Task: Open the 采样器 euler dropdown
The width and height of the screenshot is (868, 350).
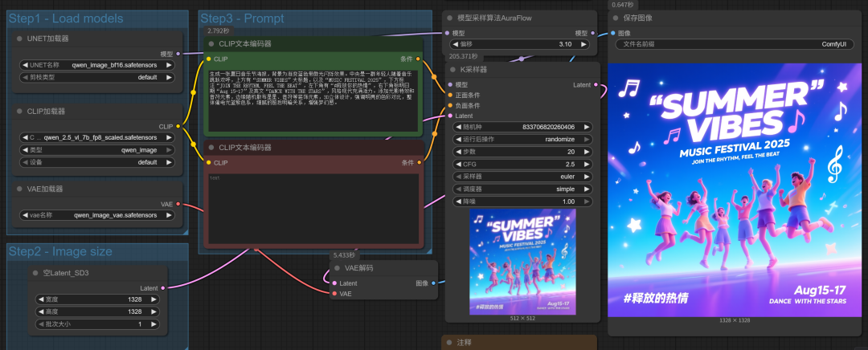Action: point(522,177)
